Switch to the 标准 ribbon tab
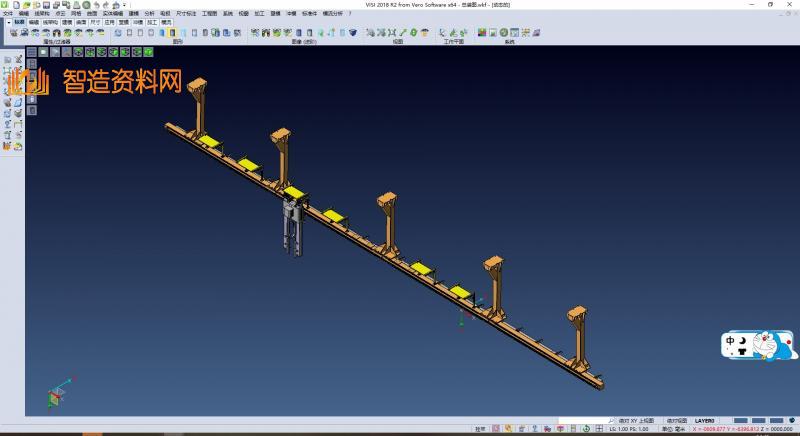 click(19, 21)
